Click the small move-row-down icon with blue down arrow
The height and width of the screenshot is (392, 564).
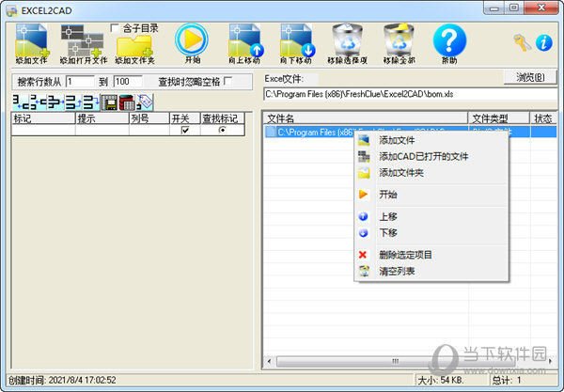click(x=90, y=102)
